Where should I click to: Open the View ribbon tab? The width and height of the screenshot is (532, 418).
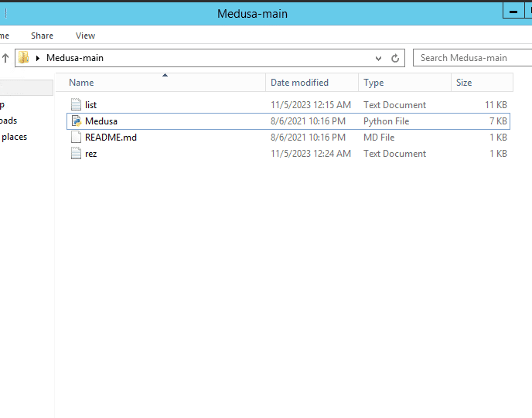85,36
